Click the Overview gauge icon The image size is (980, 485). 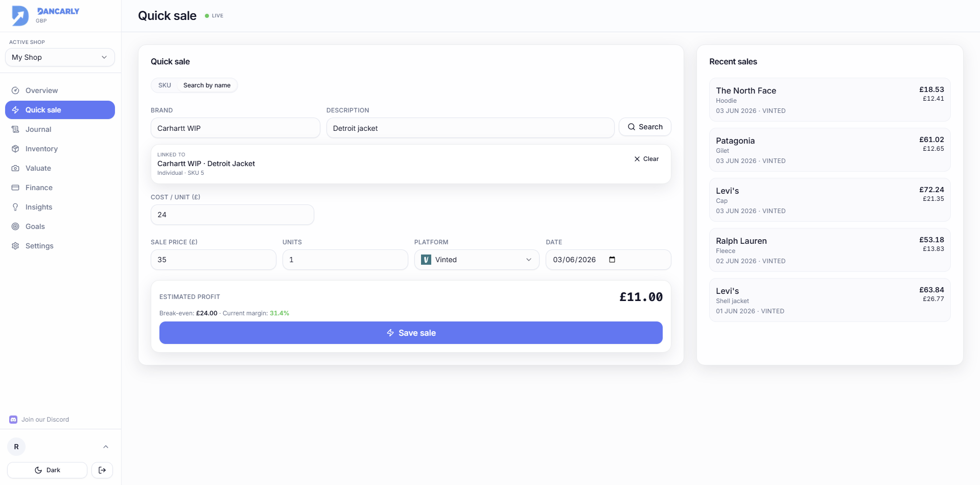pos(15,90)
